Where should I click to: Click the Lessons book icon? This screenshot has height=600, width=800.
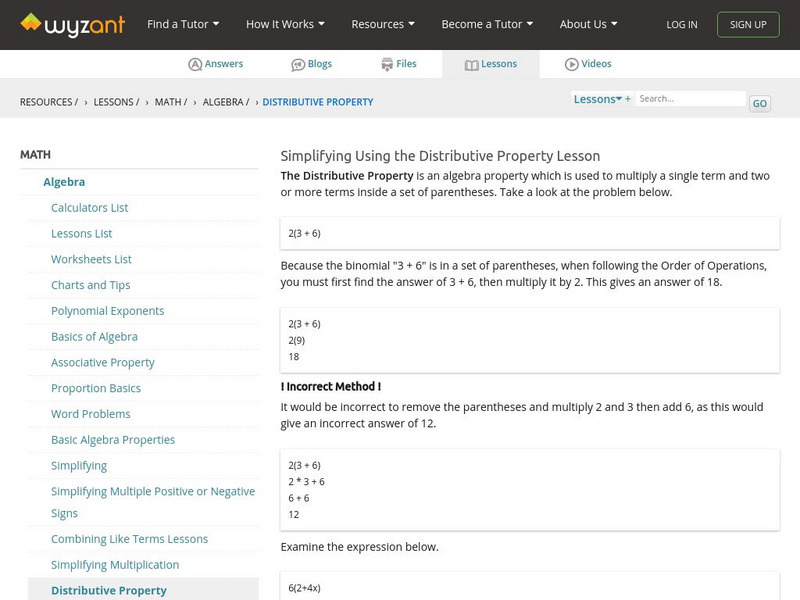[x=472, y=64]
